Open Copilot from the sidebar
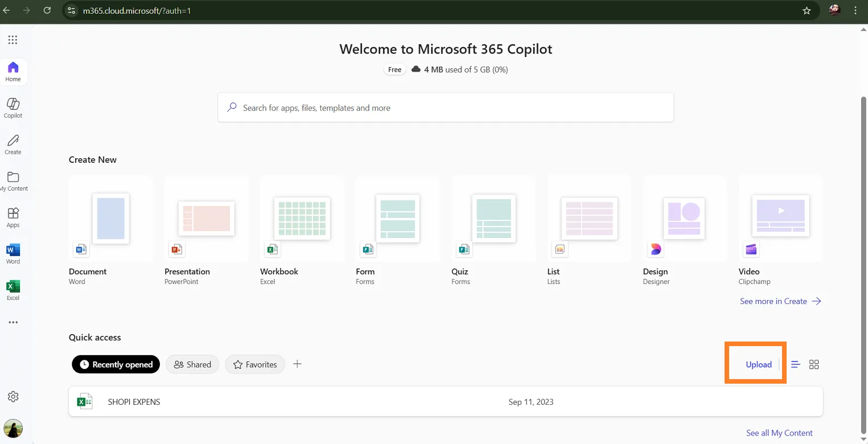This screenshot has width=868, height=444. tap(13, 108)
